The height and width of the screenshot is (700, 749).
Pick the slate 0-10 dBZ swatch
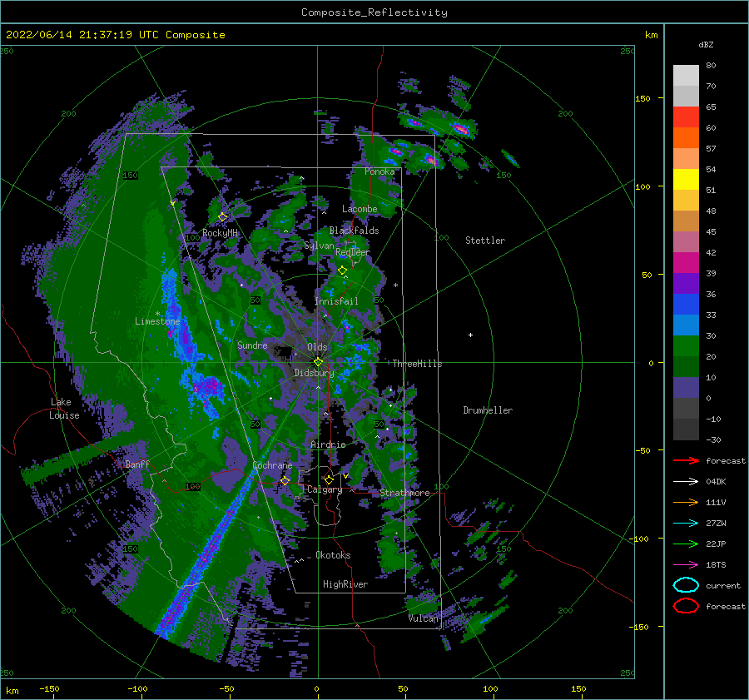click(686, 388)
